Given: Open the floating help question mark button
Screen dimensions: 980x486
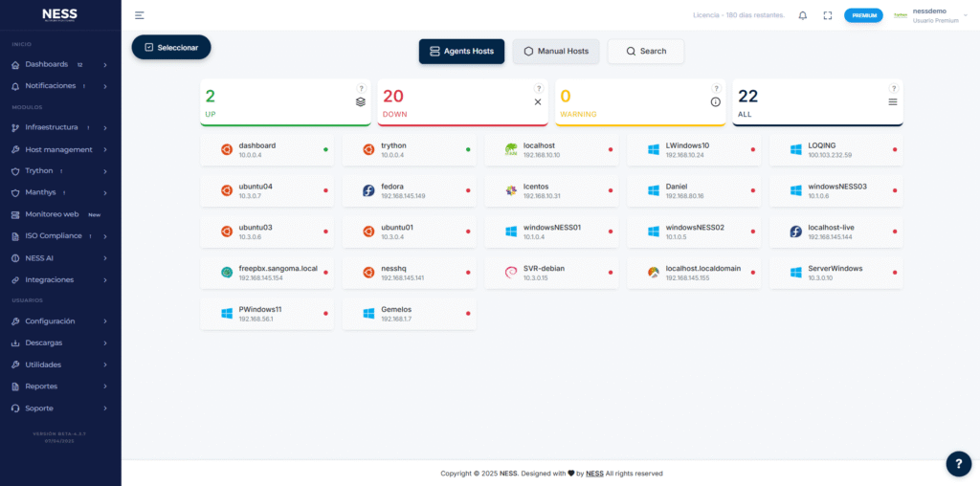Looking at the screenshot, I should point(958,463).
